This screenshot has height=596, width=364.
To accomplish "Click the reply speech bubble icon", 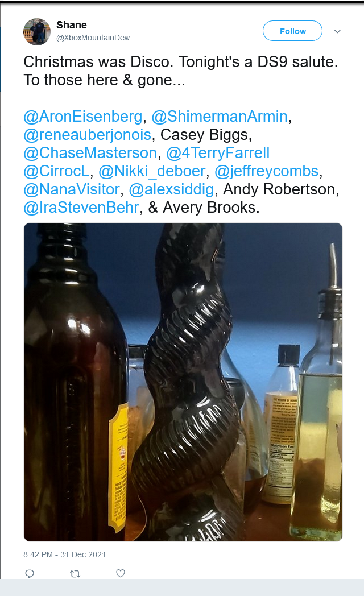I will [x=30, y=573].
